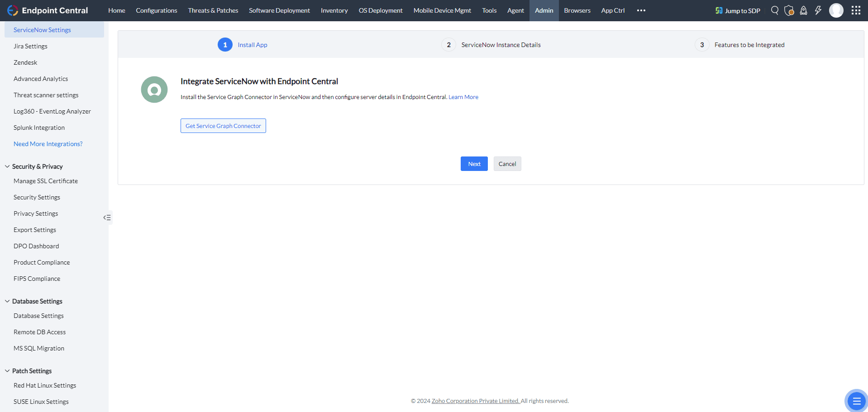This screenshot has height=412, width=868.
Task: Click the shield security notification icon
Action: pyautogui.click(x=789, y=10)
